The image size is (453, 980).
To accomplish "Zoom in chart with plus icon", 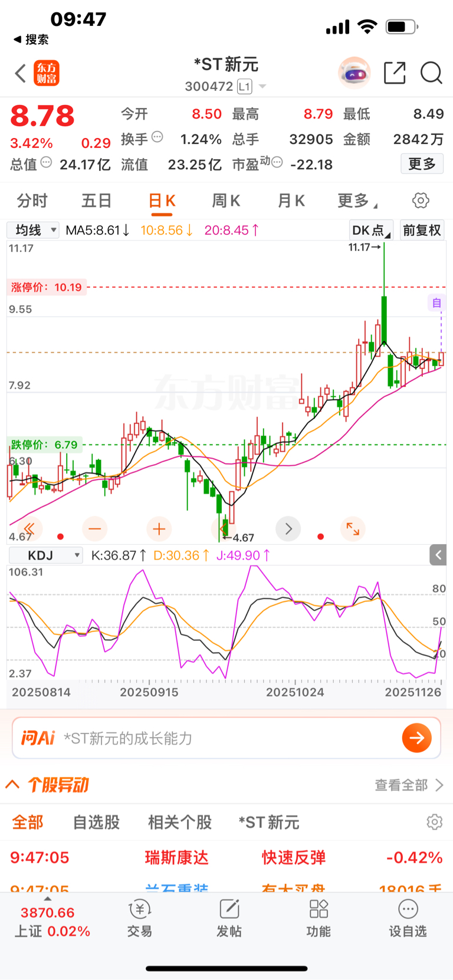I will click(159, 529).
